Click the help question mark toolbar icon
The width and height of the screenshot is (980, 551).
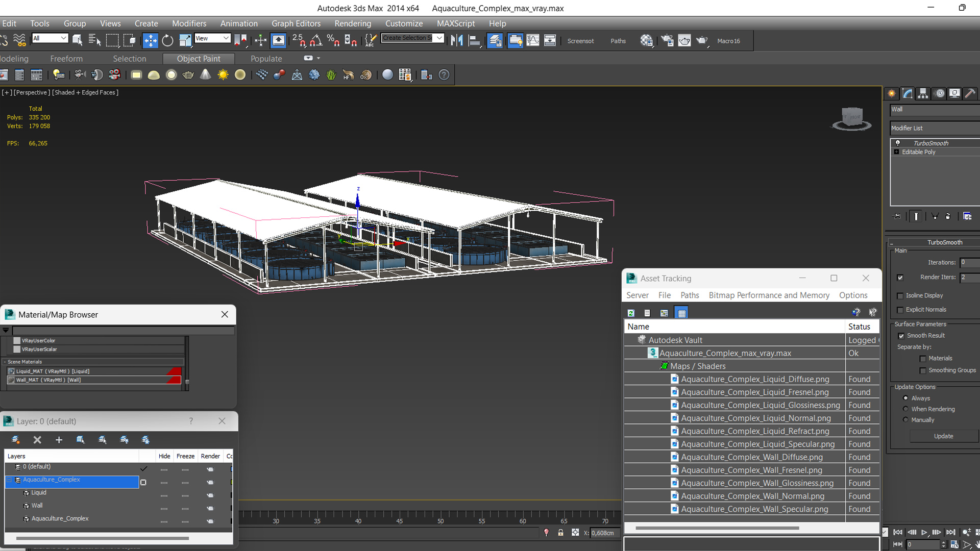(444, 75)
